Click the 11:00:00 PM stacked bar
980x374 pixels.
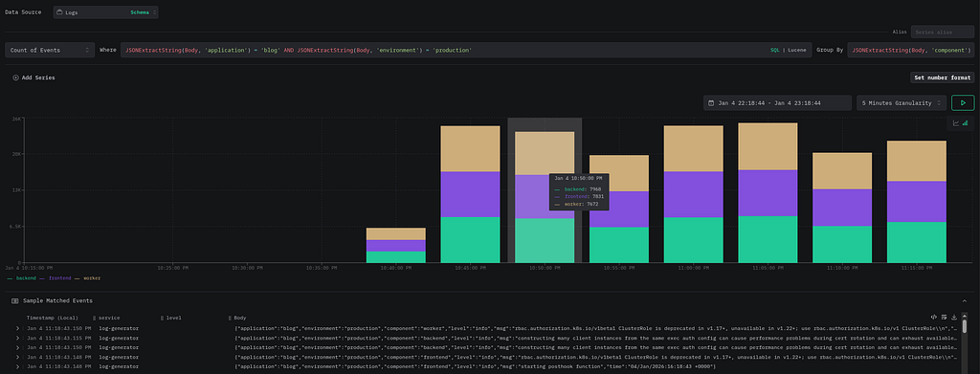(693, 193)
